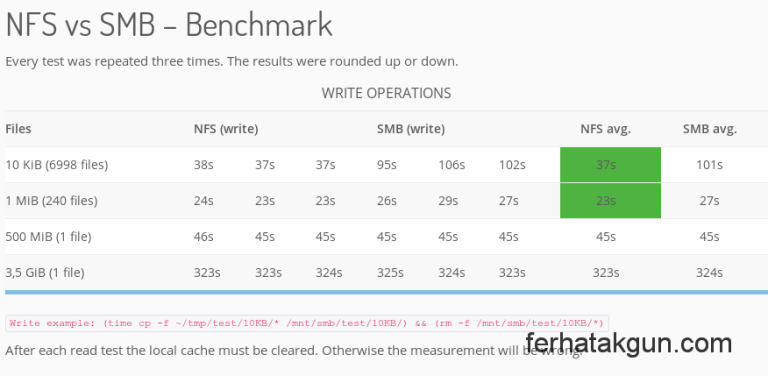Select the 'Files' column header
768x376 pixels.
[18, 129]
